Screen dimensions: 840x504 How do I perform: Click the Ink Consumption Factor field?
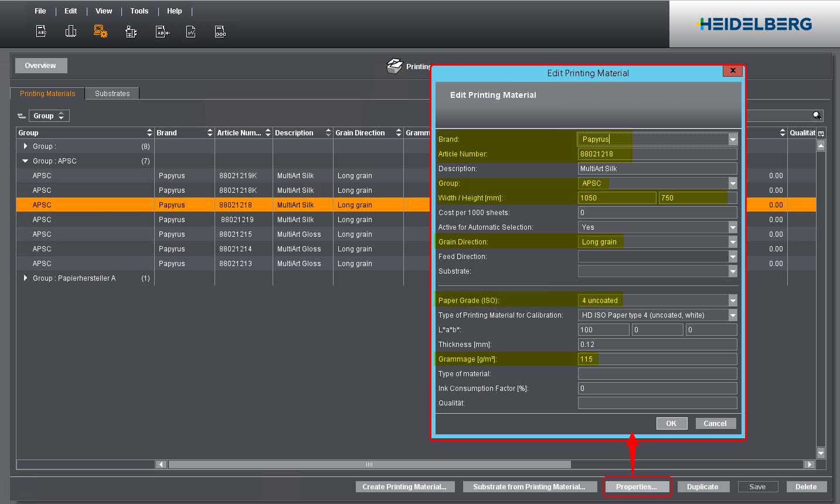click(657, 389)
